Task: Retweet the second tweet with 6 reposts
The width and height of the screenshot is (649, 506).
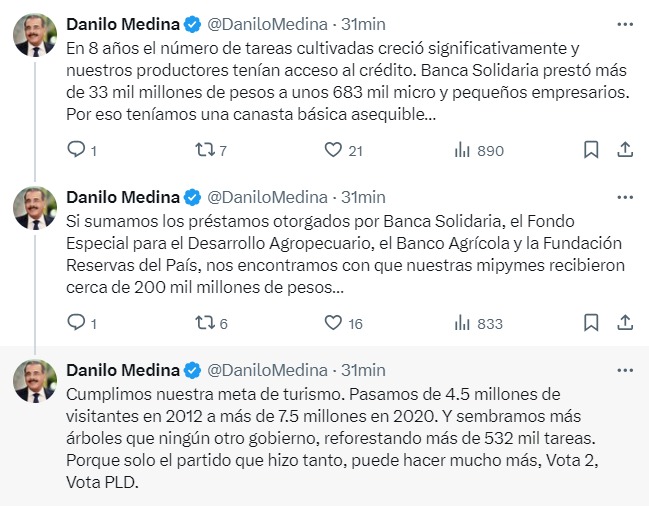Action: point(204,323)
